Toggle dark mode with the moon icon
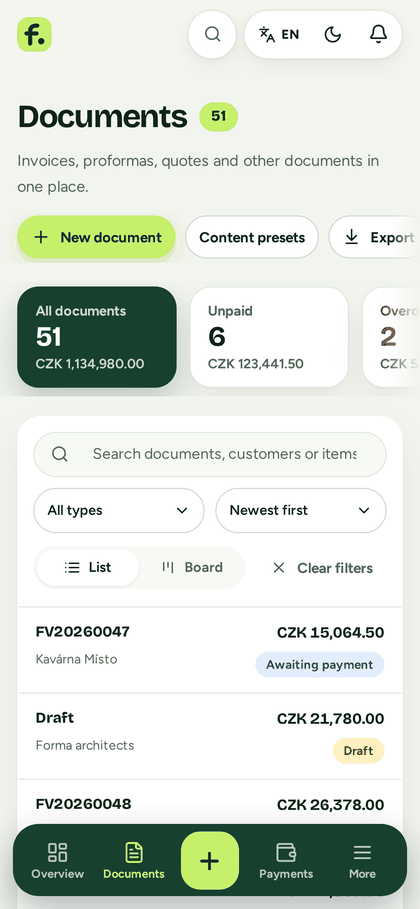The image size is (420, 909). [x=332, y=34]
